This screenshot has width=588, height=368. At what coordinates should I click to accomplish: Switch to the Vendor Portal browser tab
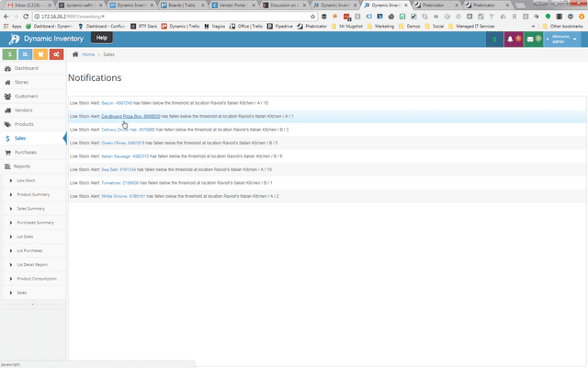click(232, 6)
